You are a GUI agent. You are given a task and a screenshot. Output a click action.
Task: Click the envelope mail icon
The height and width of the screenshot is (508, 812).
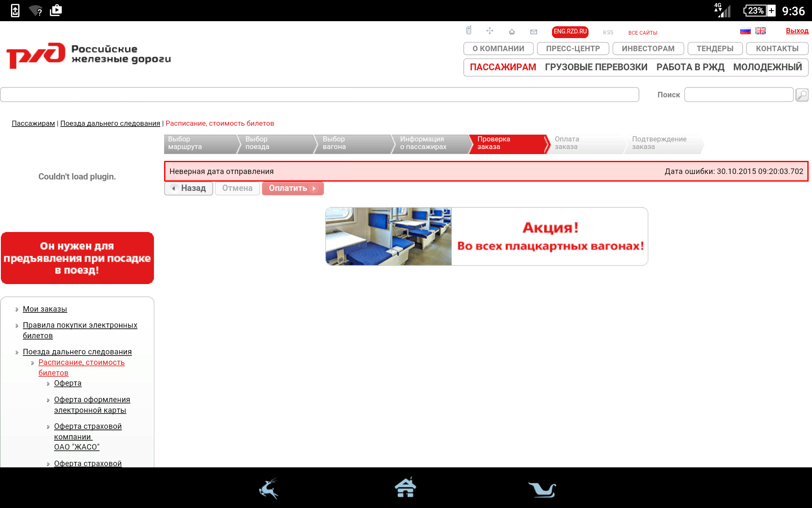pyautogui.click(x=534, y=32)
